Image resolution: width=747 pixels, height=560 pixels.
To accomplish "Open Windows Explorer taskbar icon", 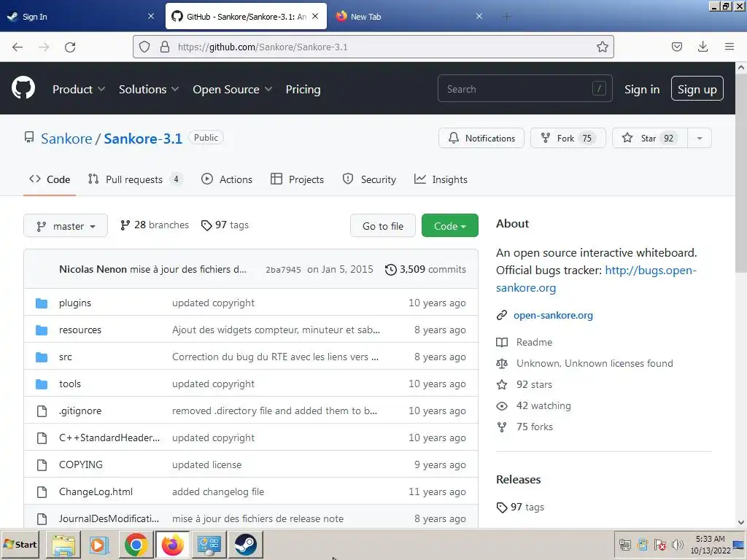I will (x=63, y=544).
